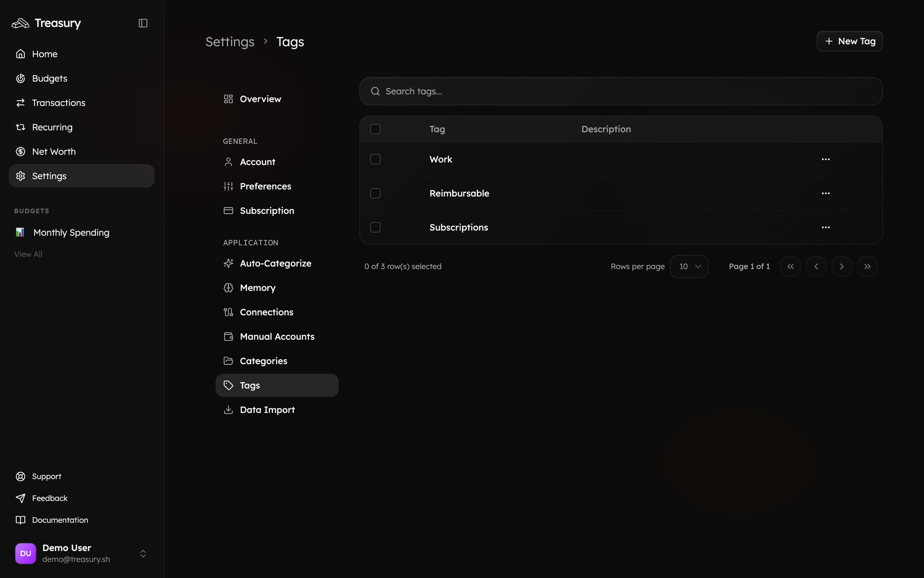Click the Description column header
This screenshot has height=578, width=924.
tap(606, 129)
